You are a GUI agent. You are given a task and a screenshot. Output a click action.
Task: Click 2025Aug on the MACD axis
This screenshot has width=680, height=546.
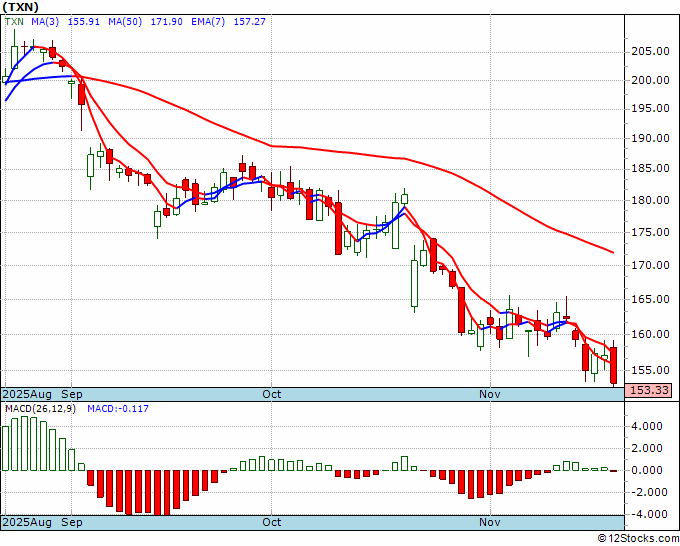coord(27,522)
